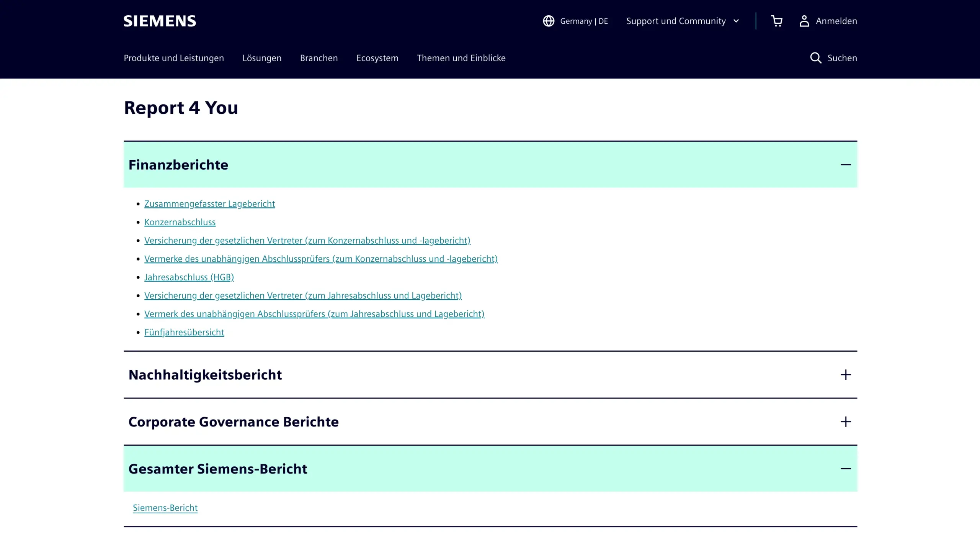This screenshot has width=980, height=541.
Task: Expand Corporate Governance Berichte section
Action: (234, 422)
